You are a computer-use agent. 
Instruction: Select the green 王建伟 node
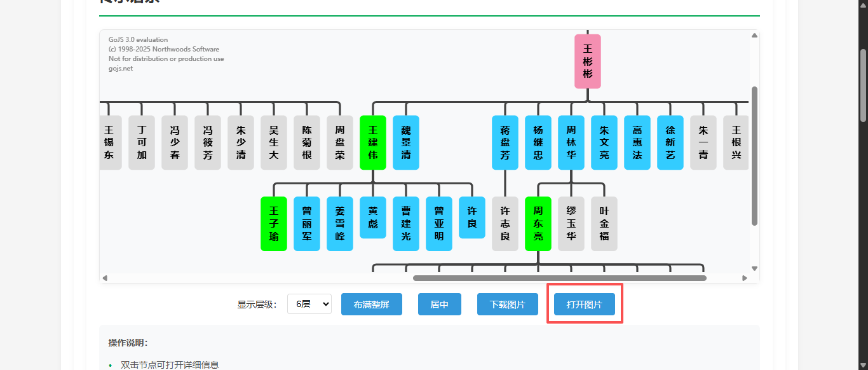coord(372,142)
